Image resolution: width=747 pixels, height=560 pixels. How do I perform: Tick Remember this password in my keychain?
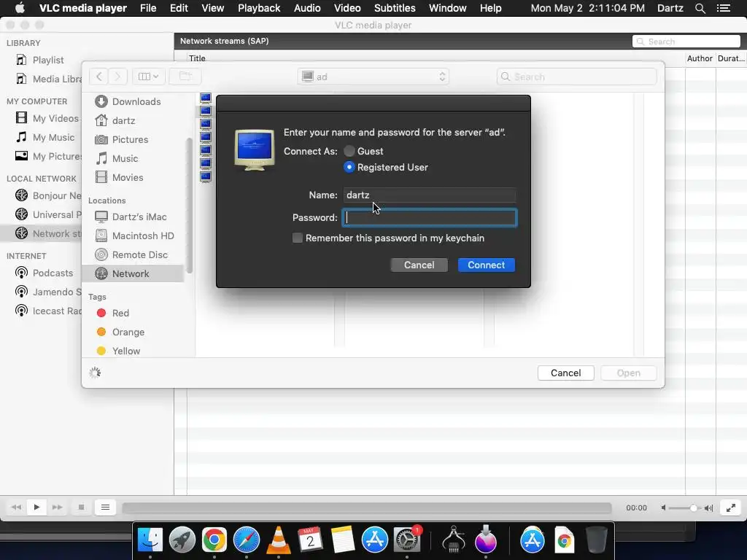click(x=298, y=238)
